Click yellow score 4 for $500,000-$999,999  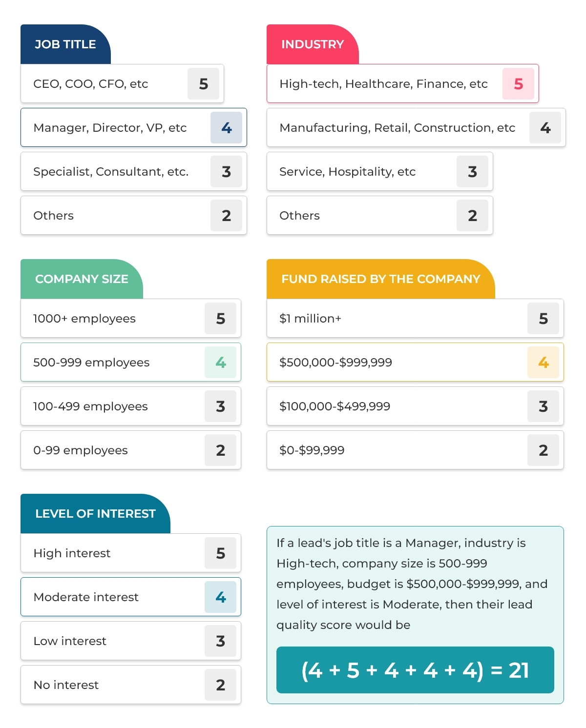[543, 362]
